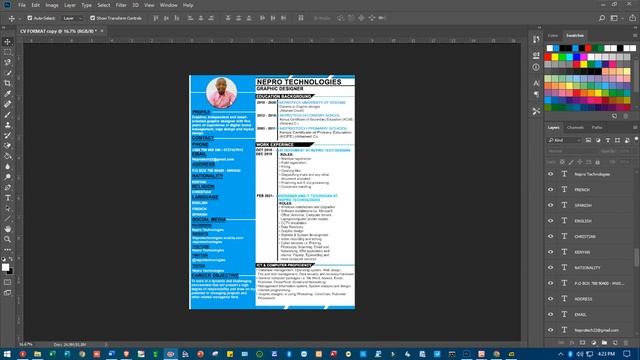The height and width of the screenshot is (360, 640).
Task: Open the Character panel icon in dock
Action: [x=536, y=83]
